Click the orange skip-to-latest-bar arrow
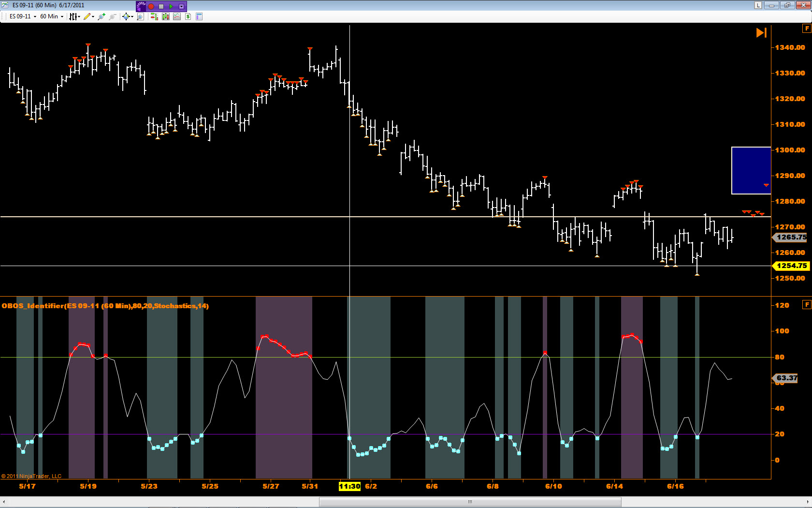Screen dimensions: 812x508 761,32
